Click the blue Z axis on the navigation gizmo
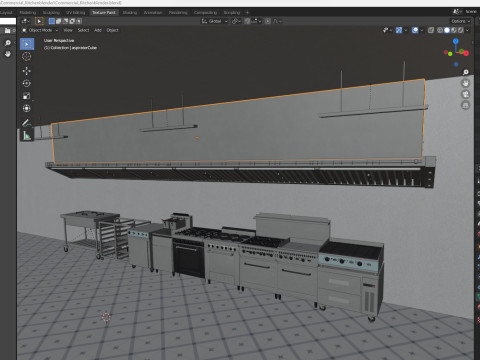 456,41
